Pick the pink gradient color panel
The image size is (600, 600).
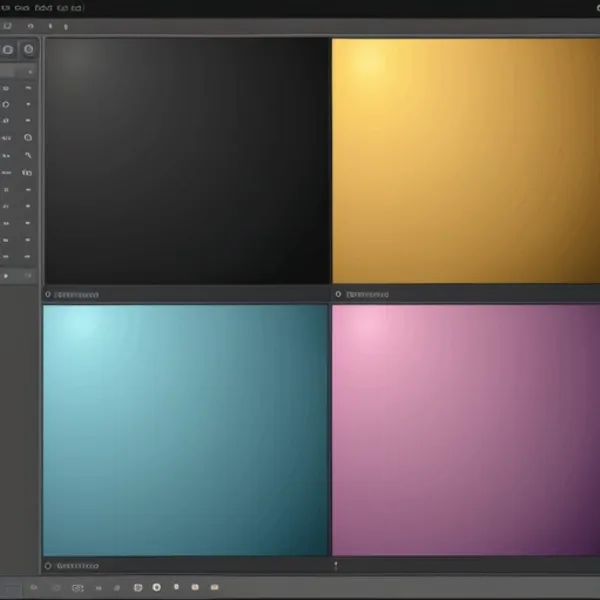464,430
